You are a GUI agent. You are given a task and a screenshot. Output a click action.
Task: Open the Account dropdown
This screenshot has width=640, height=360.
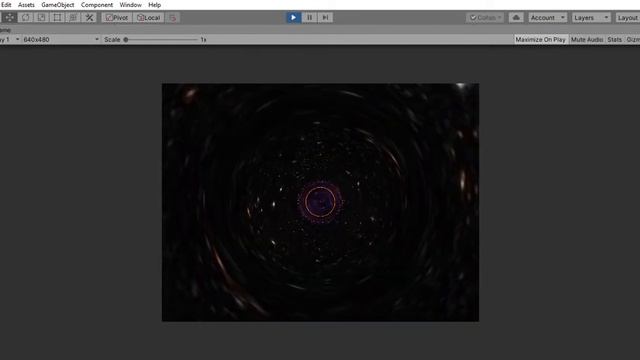pos(547,18)
